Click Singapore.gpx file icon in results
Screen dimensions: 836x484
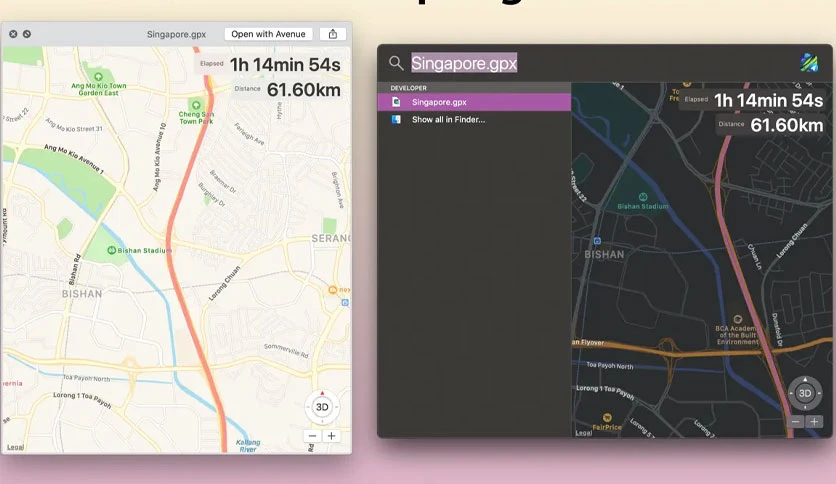(x=396, y=102)
